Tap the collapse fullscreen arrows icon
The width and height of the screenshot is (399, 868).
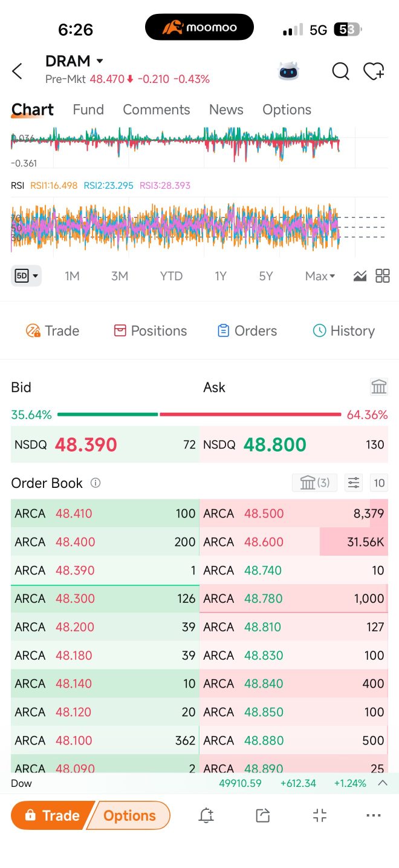(x=320, y=815)
